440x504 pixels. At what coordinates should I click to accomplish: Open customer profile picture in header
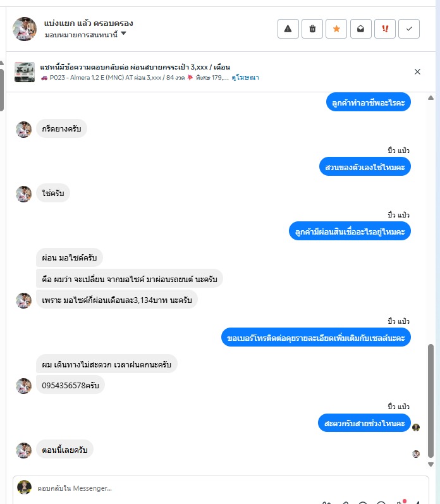25,29
